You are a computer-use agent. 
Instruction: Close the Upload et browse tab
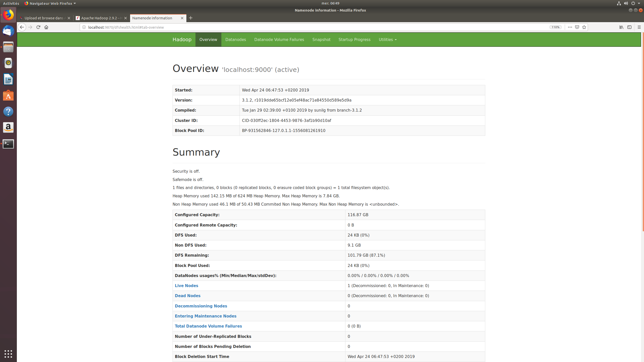69,18
